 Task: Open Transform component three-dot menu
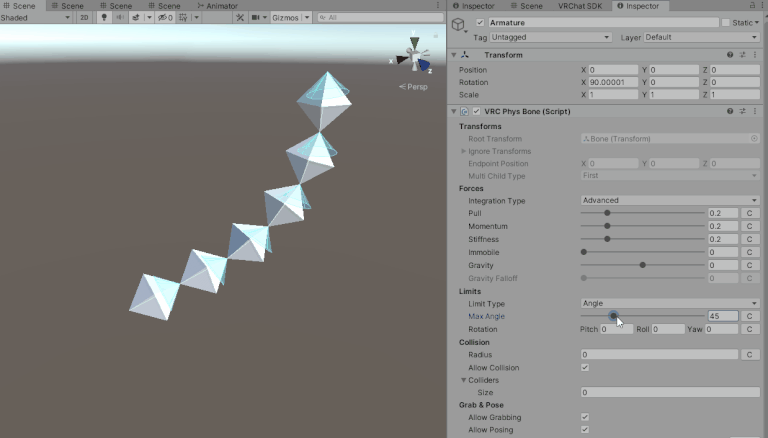point(754,55)
